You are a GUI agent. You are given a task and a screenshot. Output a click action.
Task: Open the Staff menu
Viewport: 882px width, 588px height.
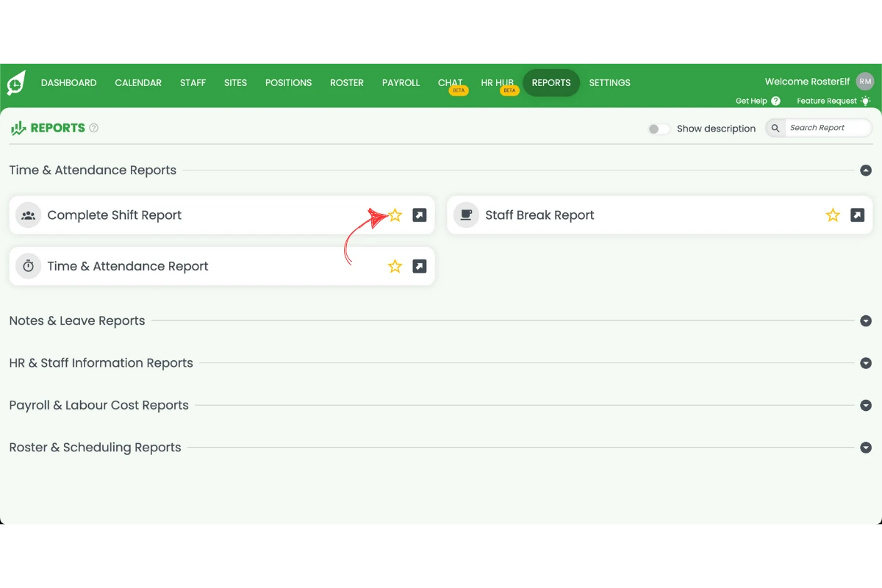[x=193, y=83]
